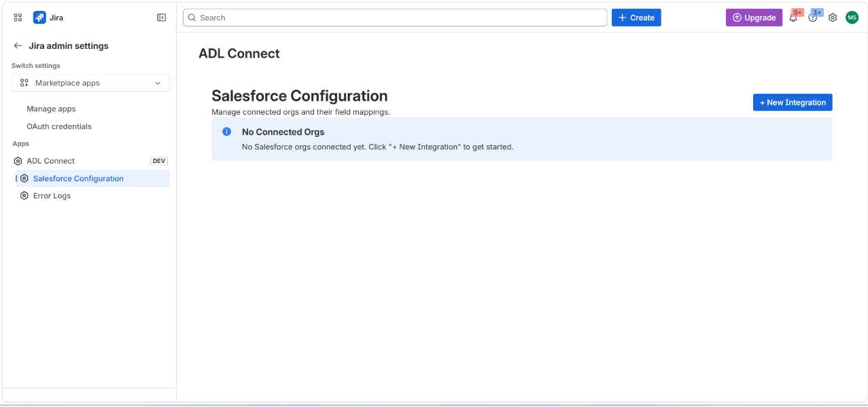Click the Marketplace apps grid icon

click(x=24, y=83)
